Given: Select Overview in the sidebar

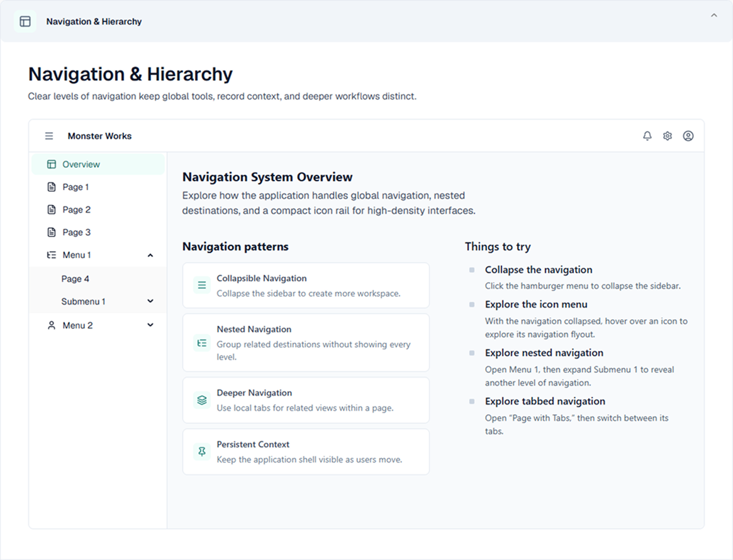Looking at the screenshot, I should 98,165.
